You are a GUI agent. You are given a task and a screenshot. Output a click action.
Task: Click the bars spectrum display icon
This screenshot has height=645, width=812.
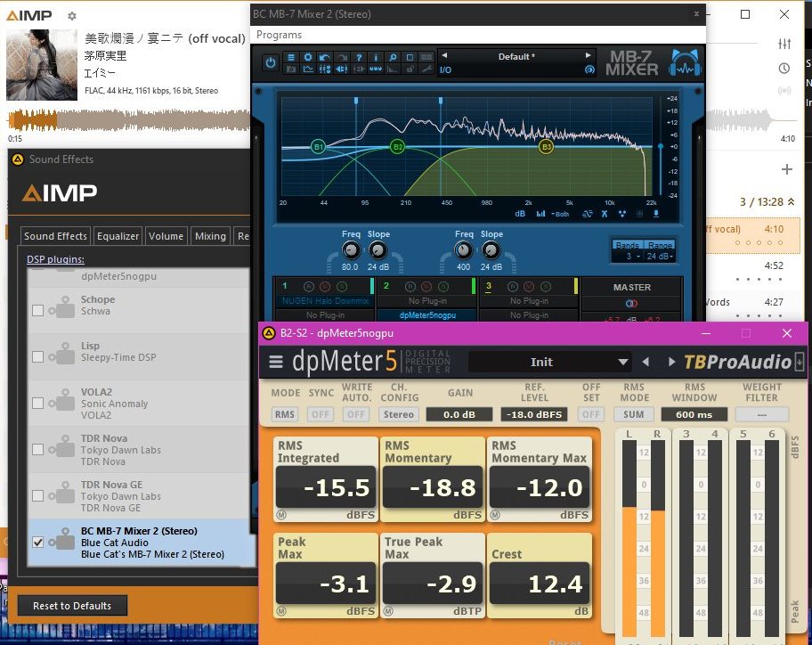tap(540, 214)
